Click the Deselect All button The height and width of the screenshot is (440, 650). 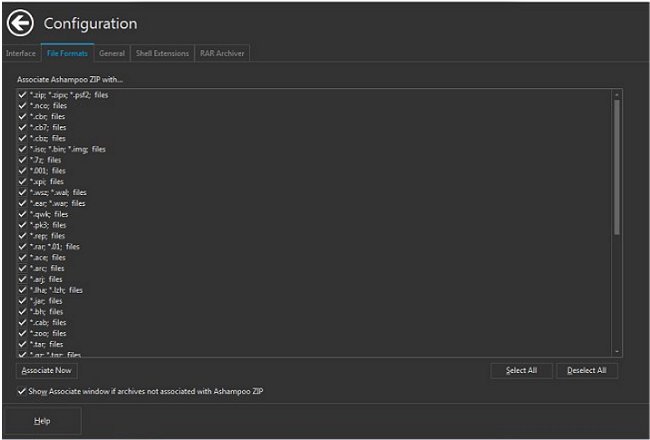click(x=587, y=370)
